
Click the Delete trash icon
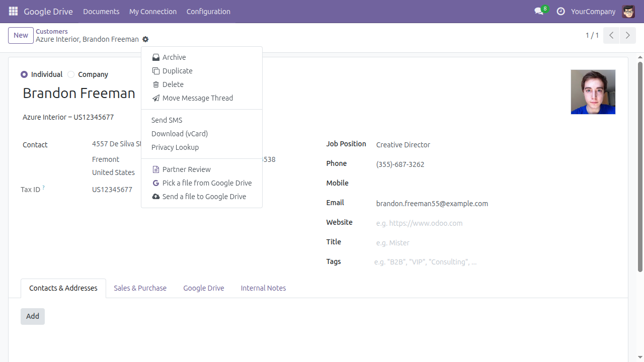(156, 84)
